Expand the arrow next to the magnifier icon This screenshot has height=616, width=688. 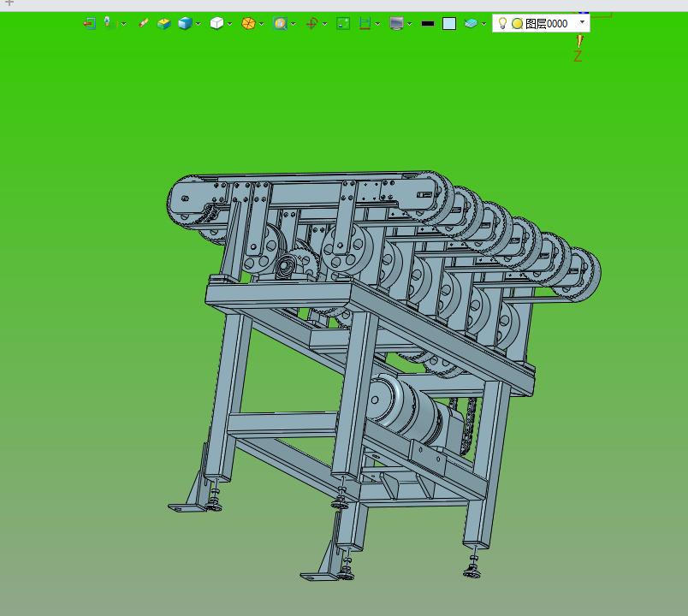[293, 24]
